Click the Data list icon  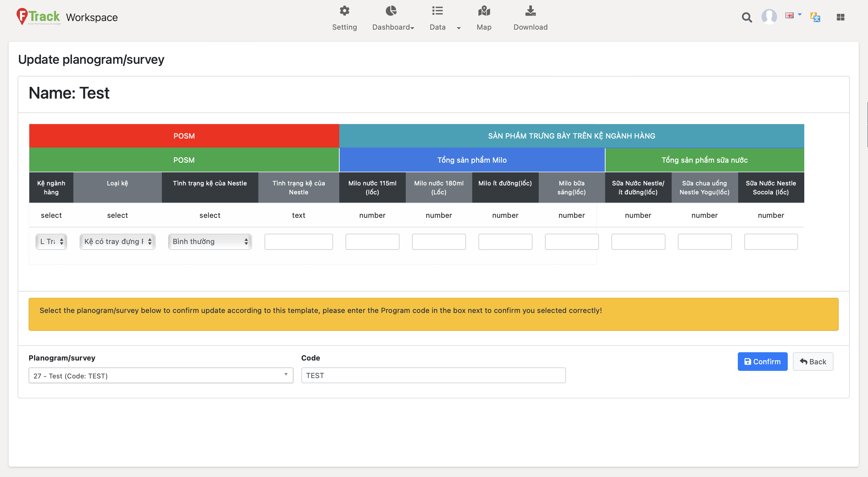click(x=437, y=11)
